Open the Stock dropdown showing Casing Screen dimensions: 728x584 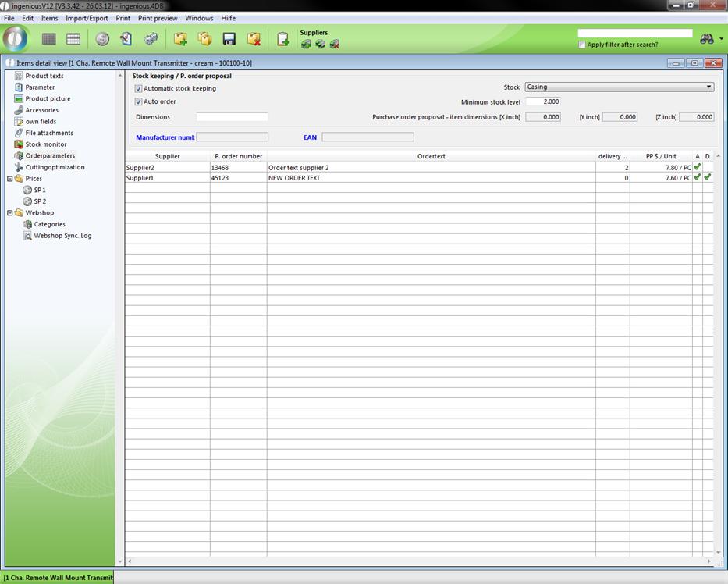tap(619, 87)
